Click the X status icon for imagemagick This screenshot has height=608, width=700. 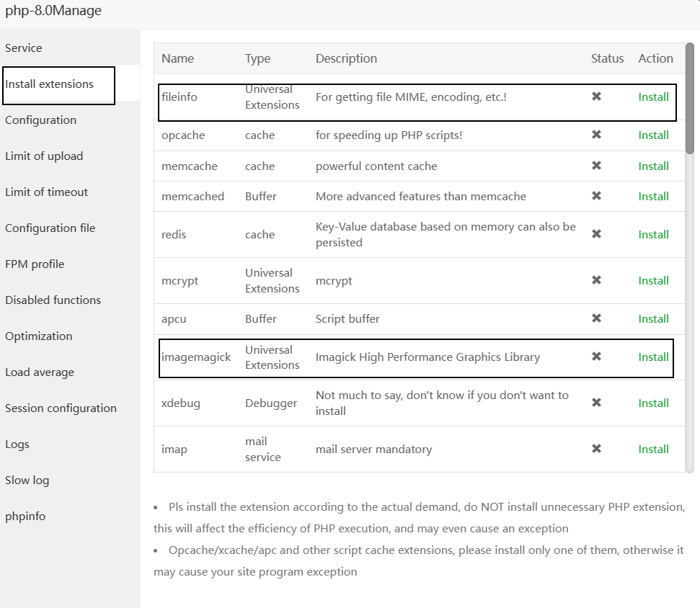pos(596,357)
